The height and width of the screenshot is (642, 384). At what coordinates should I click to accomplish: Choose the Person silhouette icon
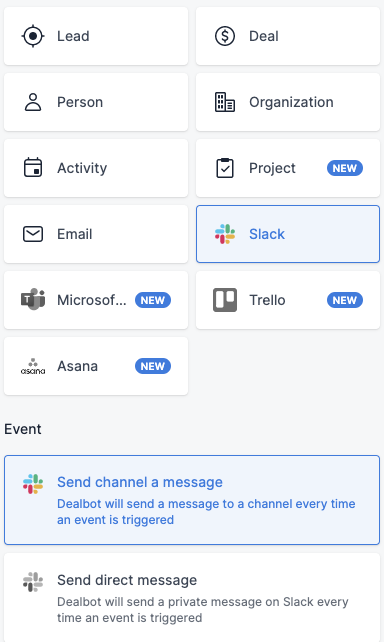coord(33,102)
